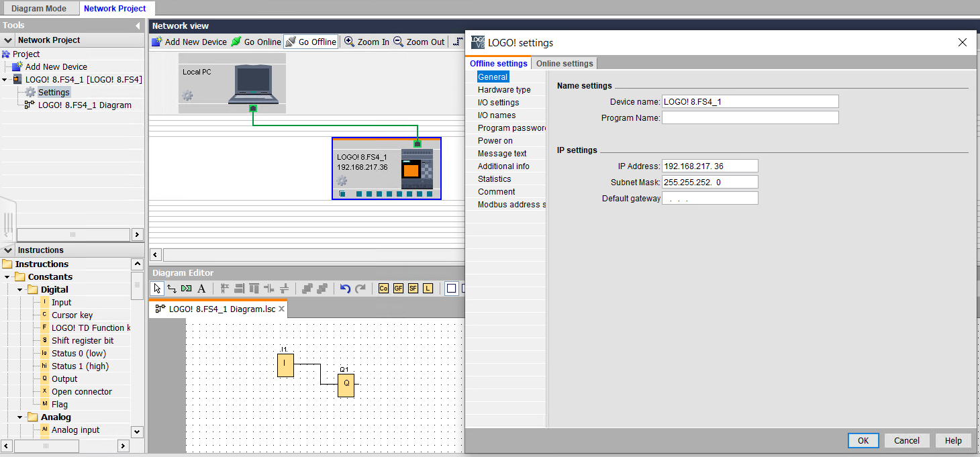Screen dimensions: 980x457
Task: Open the Co constants toolbar button
Action: tap(383, 289)
